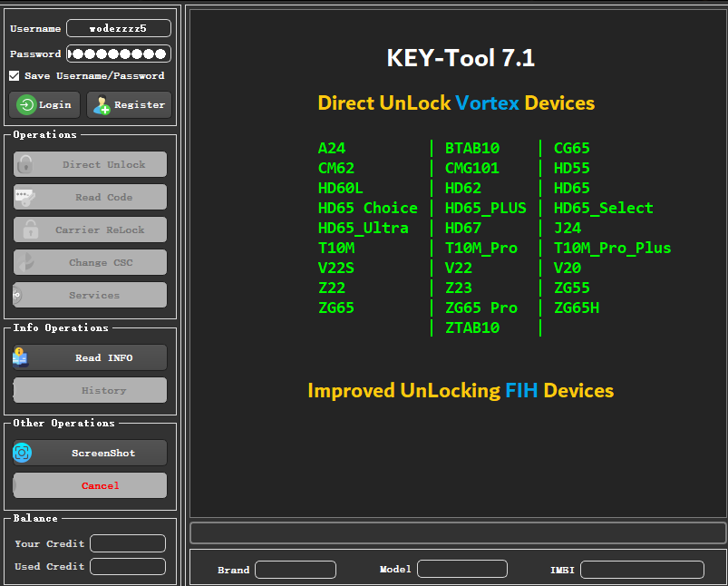Click the HD62 device name
Screen dimensions: 728x586
pos(463,188)
